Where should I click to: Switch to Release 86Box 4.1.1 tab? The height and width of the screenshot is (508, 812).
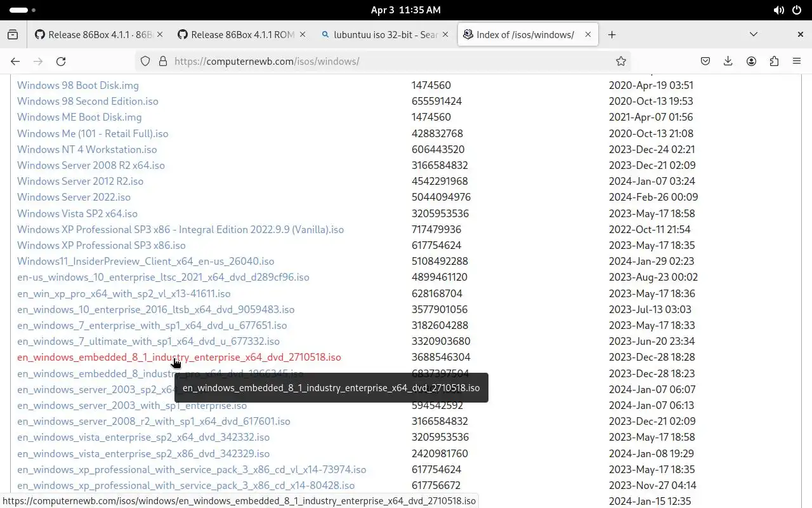(93, 35)
